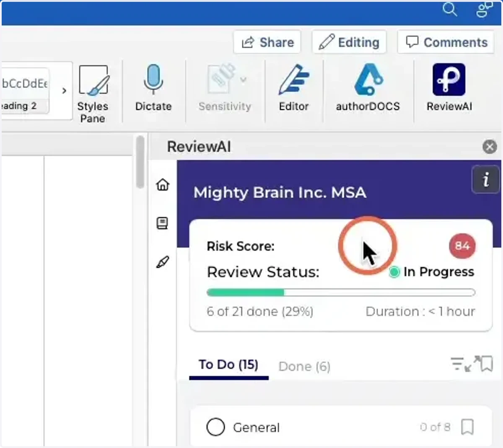Viewport: 503px width, 448px height.
Task: Open the Styles Pane
Action: [93, 94]
